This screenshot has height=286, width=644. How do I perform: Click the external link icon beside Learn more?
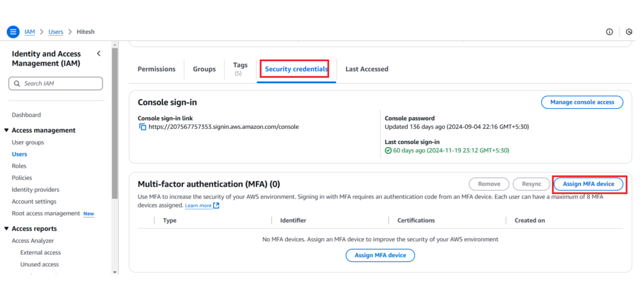[216, 206]
